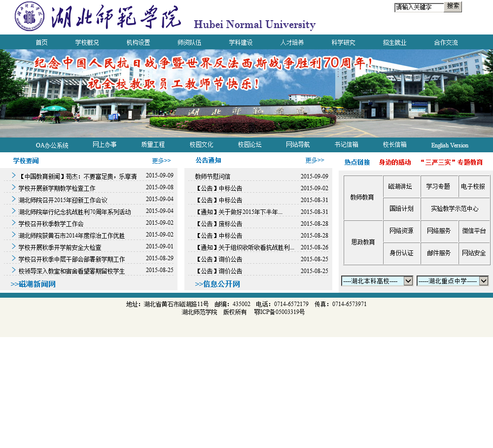Click the search keyword input field
Viewport: 493px width, 448px height.
419,7
